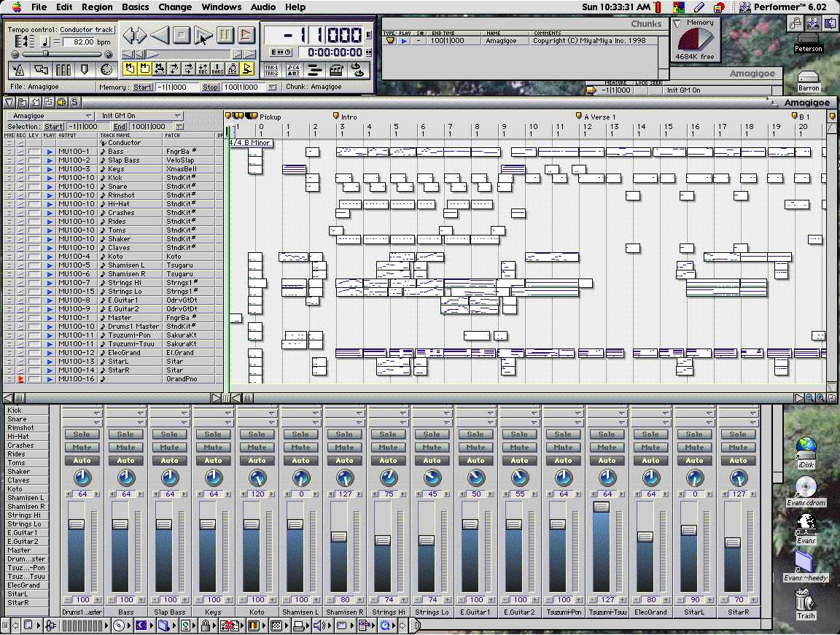Open the Mixing Board icon
840x635 pixels.
[63, 69]
